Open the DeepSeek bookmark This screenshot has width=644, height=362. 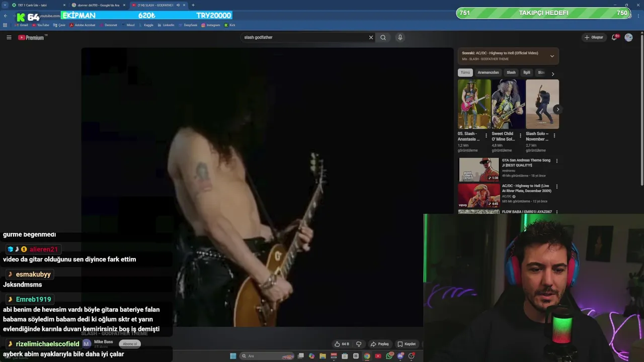(x=188, y=25)
